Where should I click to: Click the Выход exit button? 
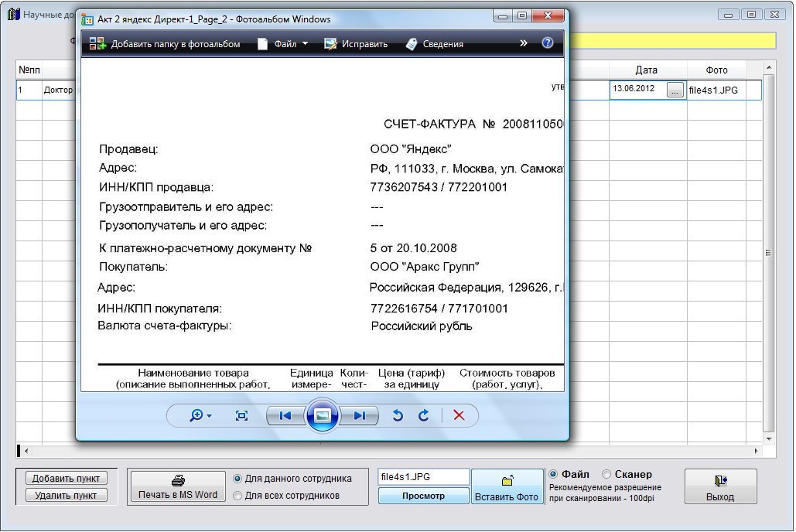pyautogui.click(x=720, y=486)
